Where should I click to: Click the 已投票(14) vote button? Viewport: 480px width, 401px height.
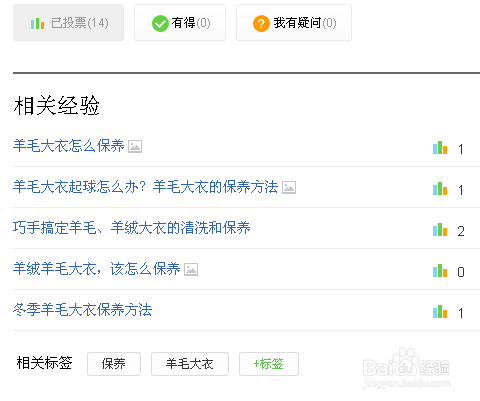click(x=68, y=23)
